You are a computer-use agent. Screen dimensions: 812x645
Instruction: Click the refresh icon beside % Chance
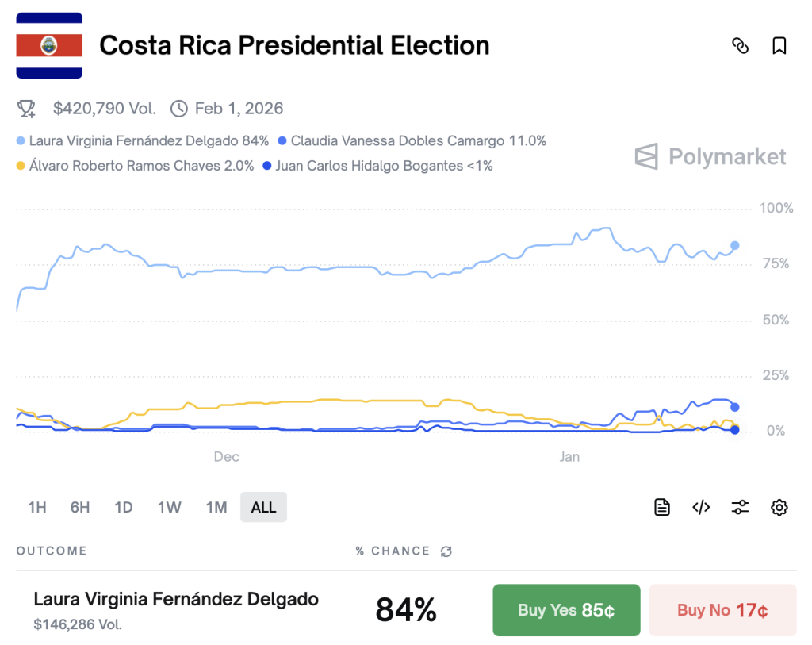point(446,551)
